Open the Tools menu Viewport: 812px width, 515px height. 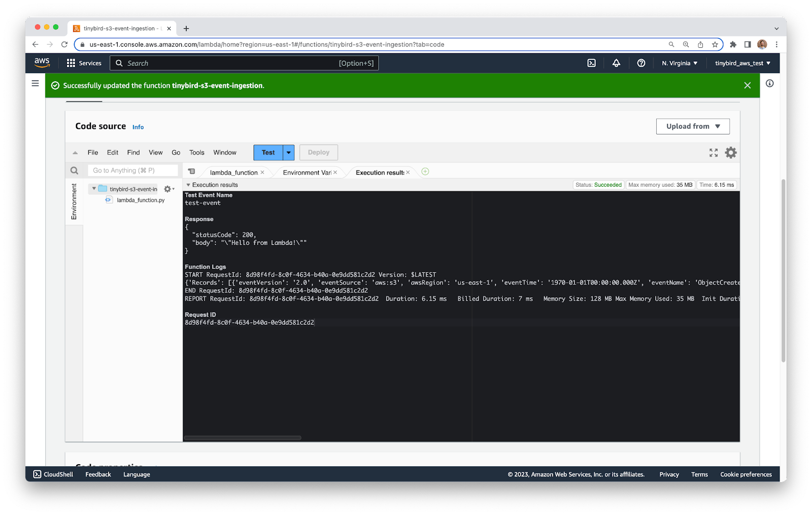(196, 153)
